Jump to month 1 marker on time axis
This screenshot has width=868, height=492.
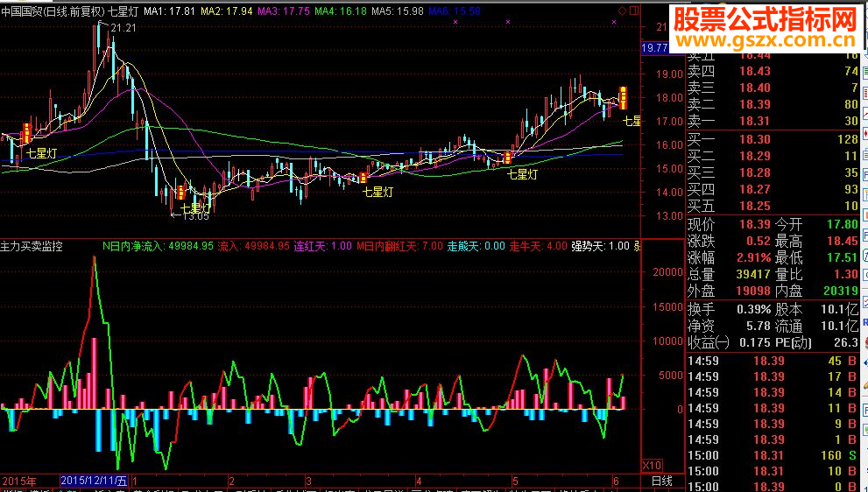(135, 481)
